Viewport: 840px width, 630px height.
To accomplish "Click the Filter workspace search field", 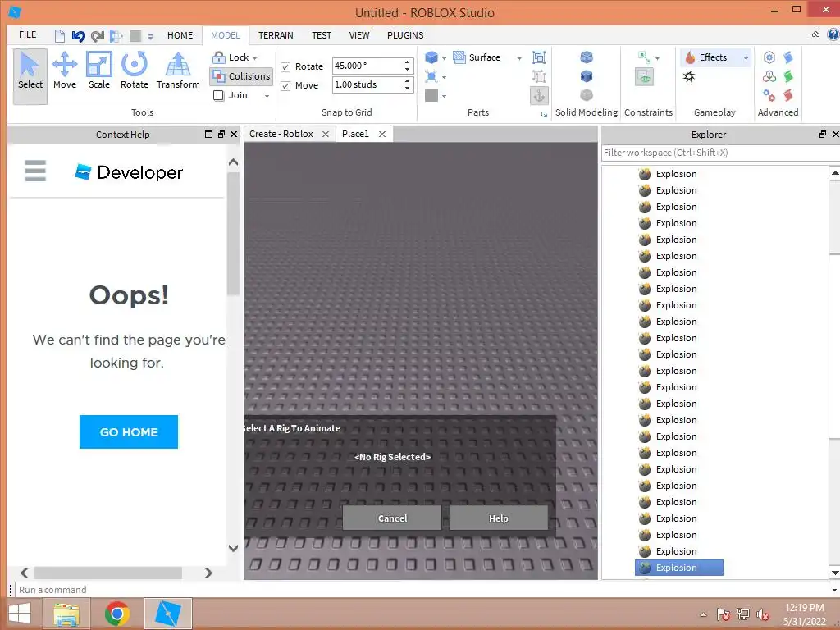I will coord(720,153).
